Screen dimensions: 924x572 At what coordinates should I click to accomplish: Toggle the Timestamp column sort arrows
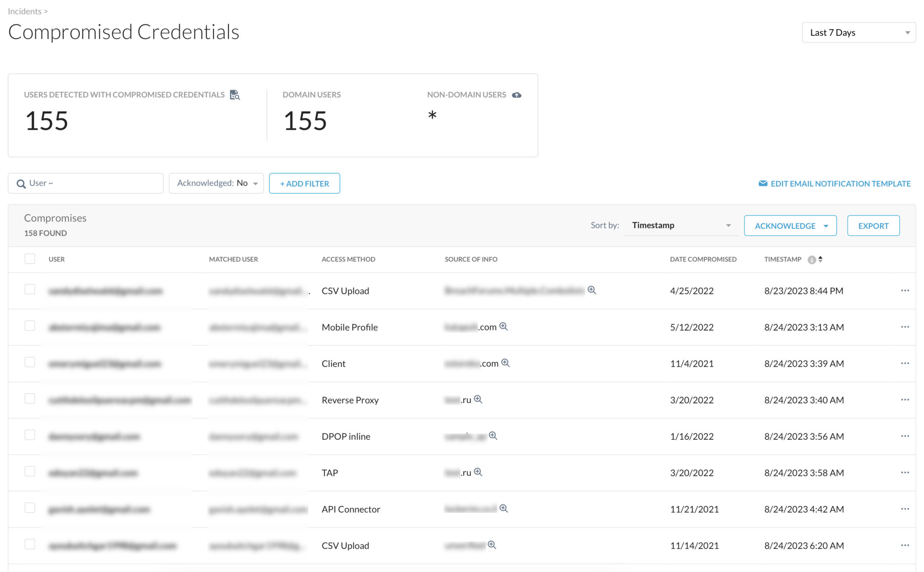(821, 259)
